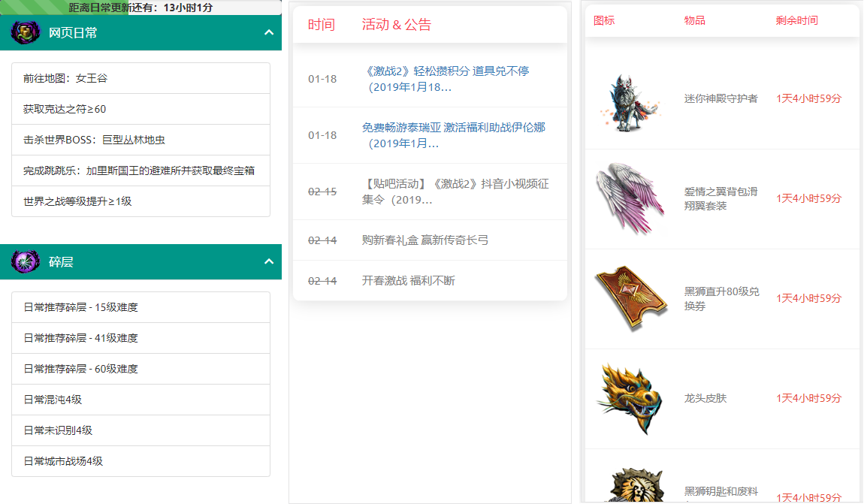Select the 加里斯国王的避难所 jumping puzzle task
This screenshot has width=864, height=504.
[140, 171]
